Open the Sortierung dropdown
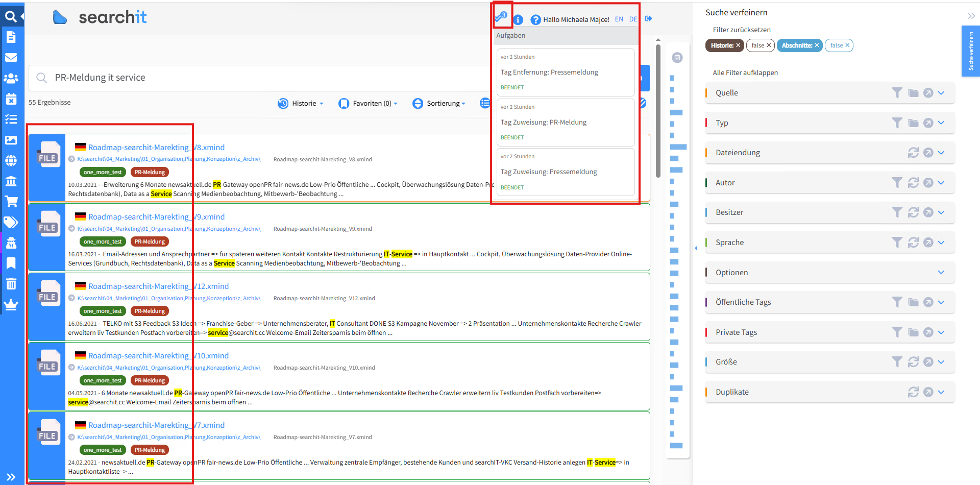This screenshot has width=980, height=485. 439,104
